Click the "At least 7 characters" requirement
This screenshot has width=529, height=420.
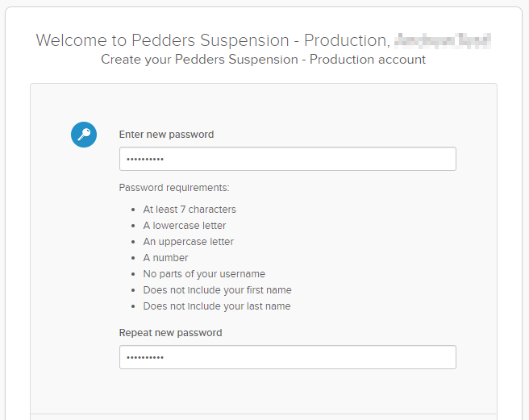[190, 210]
